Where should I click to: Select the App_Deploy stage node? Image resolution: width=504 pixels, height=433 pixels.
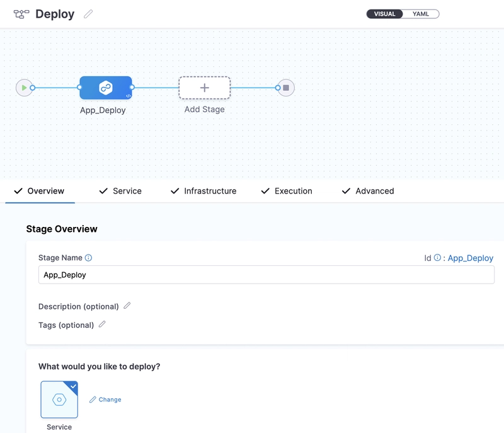(x=105, y=88)
